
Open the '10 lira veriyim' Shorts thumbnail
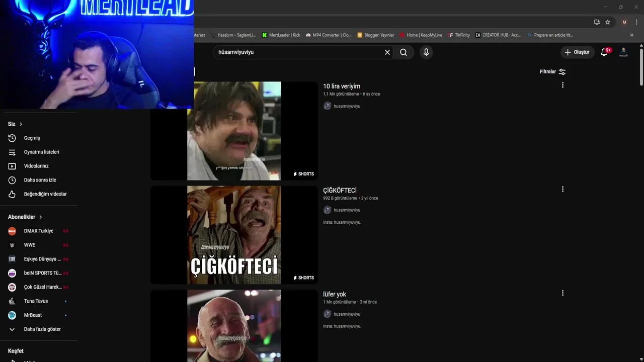tap(234, 131)
